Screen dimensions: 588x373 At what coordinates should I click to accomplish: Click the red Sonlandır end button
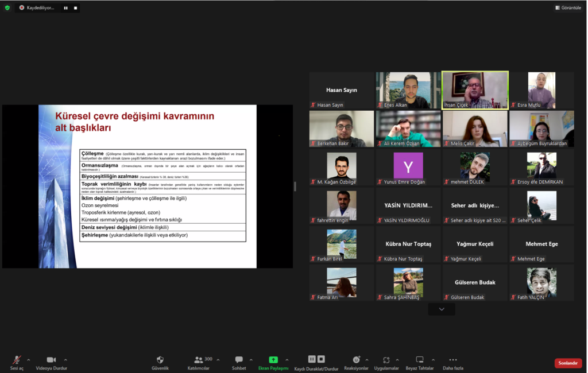568,363
